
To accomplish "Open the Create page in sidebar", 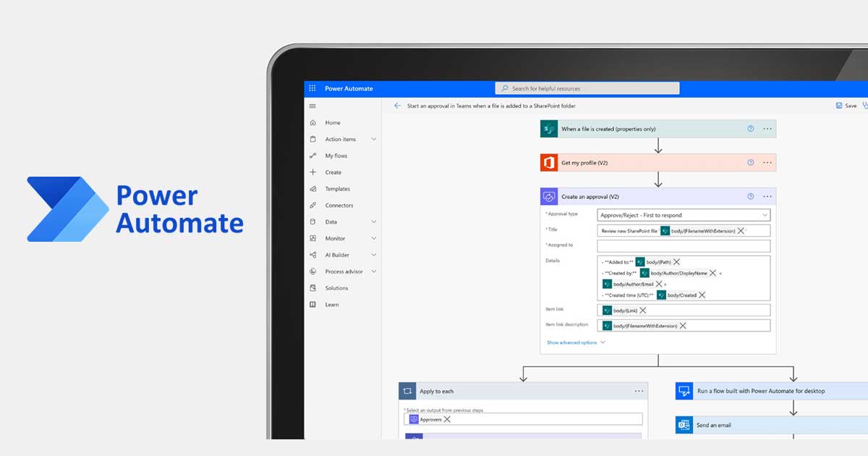I will tap(333, 172).
